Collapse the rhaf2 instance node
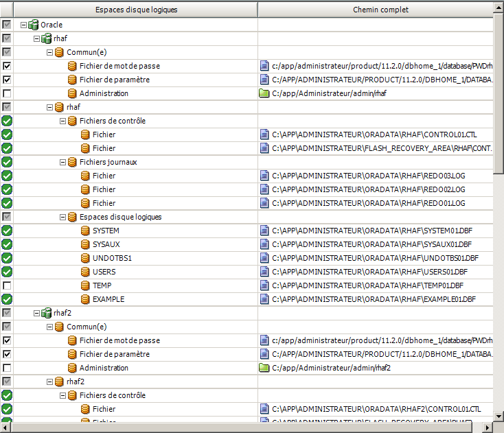504x433 pixels. 37,313
